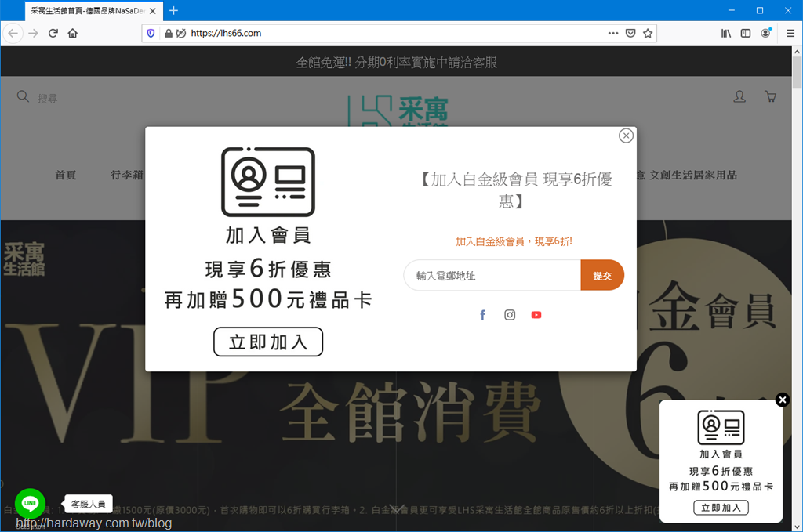Screen dimensions: 803x532
Task: Click the membership card icon in corner widget
Action: (x=721, y=427)
